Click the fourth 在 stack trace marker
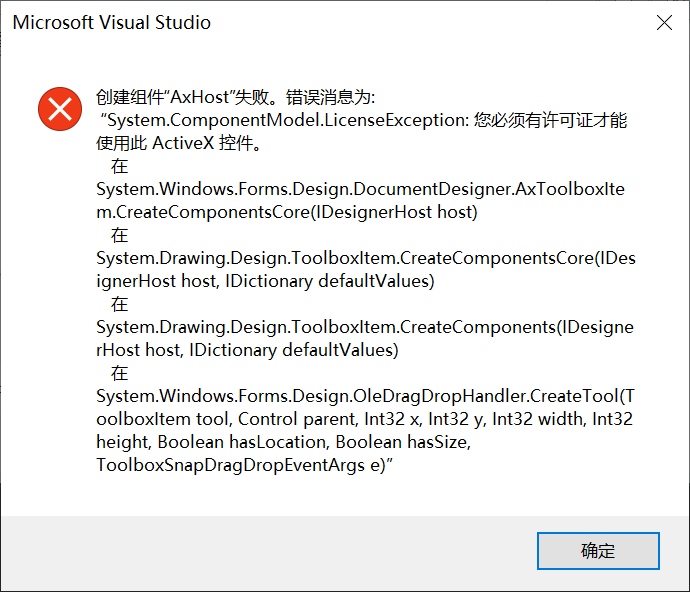This screenshot has height=592, width=690. click(x=119, y=373)
